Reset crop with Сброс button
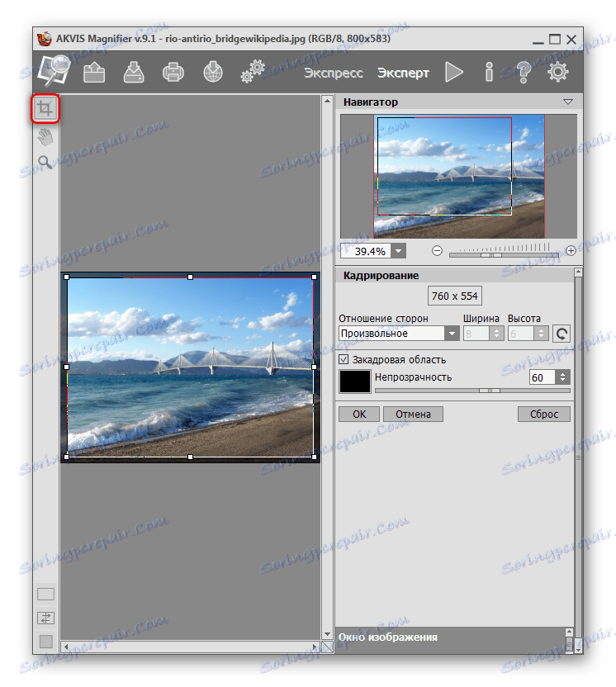Screen dimensions: 616x687 (x=544, y=414)
